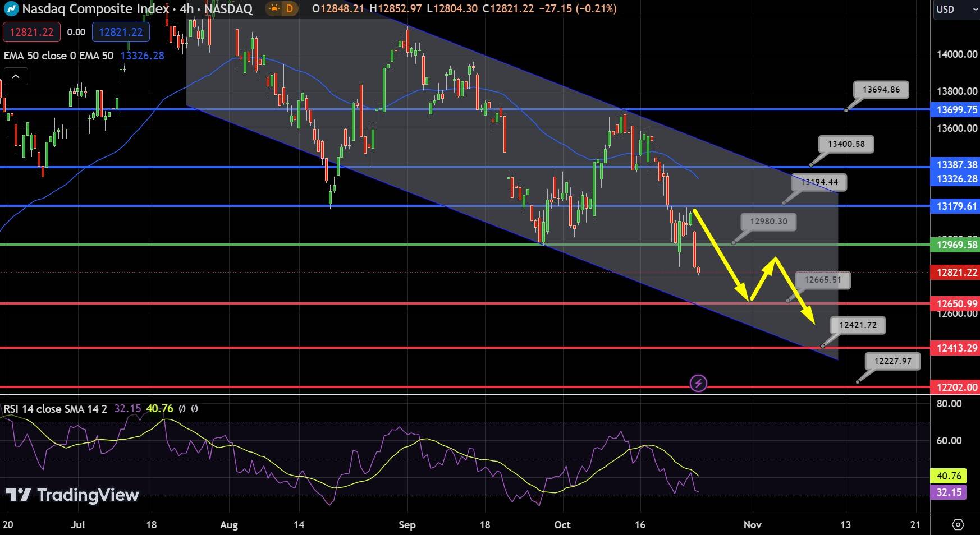Collapse the indicator legend with chevron button
The height and width of the screenshot is (535, 980).
pos(16,77)
